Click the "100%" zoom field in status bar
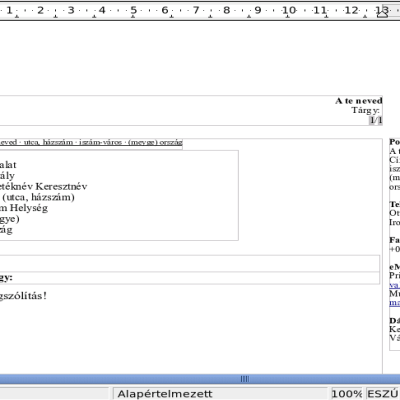Viewport: 400px width, 400px height. [347, 394]
